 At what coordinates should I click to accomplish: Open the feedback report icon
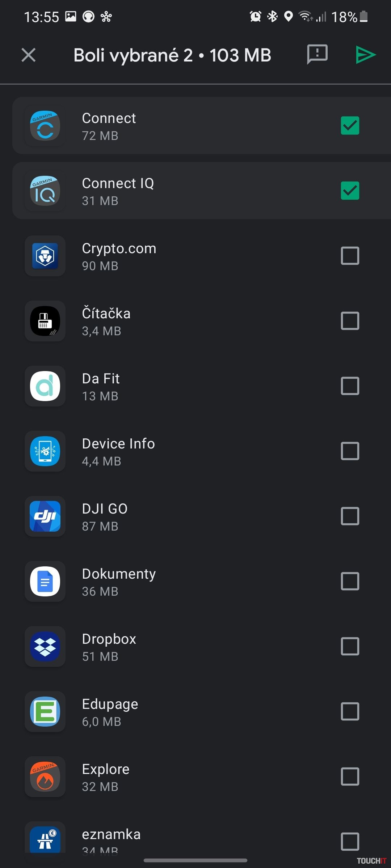point(317,55)
